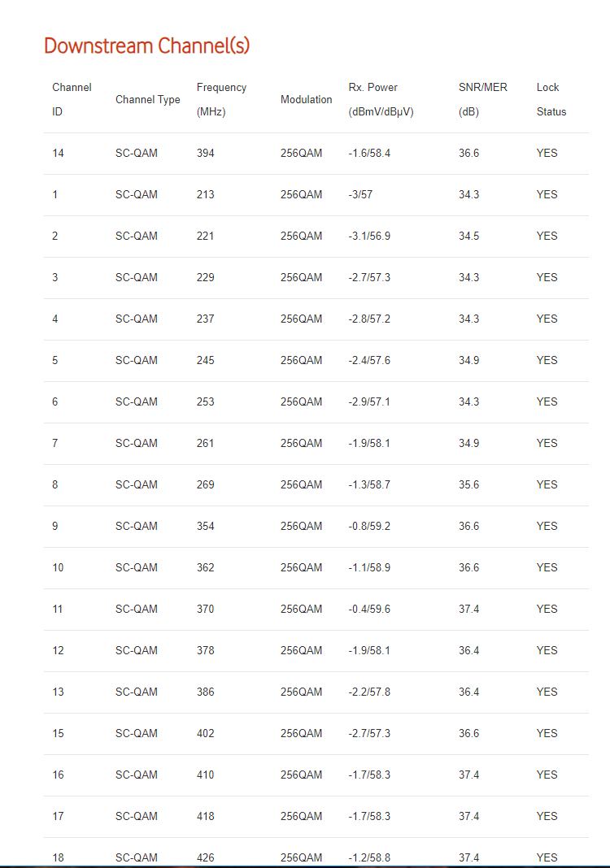Click the 402 frequency cell
Image resolution: width=610 pixels, height=868 pixels.
coord(206,733)
